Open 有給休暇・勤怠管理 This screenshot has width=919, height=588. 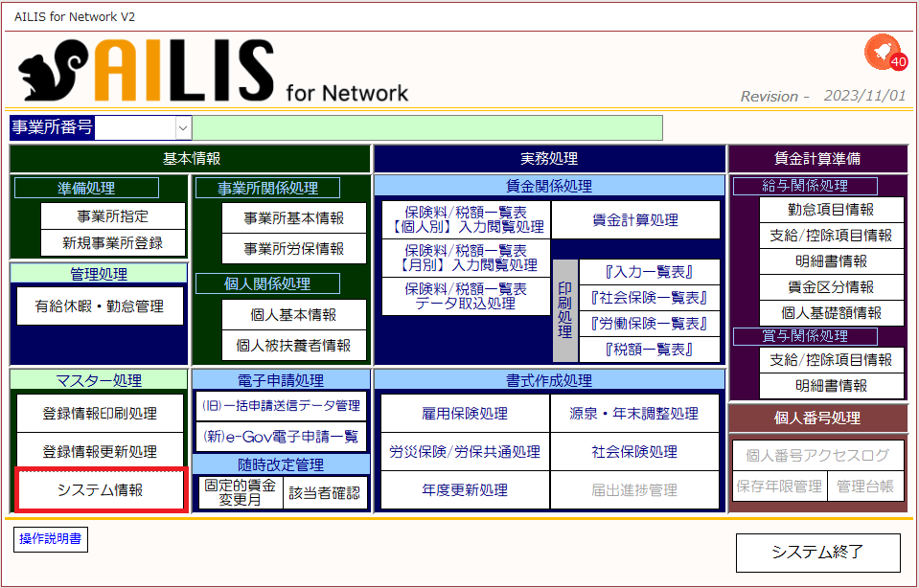tap(100, 305)
